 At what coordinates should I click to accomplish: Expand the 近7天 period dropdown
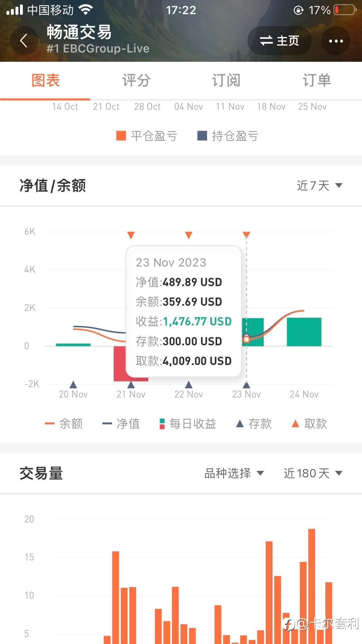[319, 185]
